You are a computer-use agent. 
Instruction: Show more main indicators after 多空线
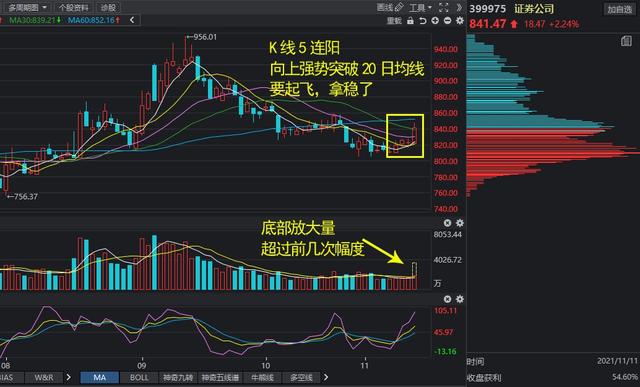[326, 377]
